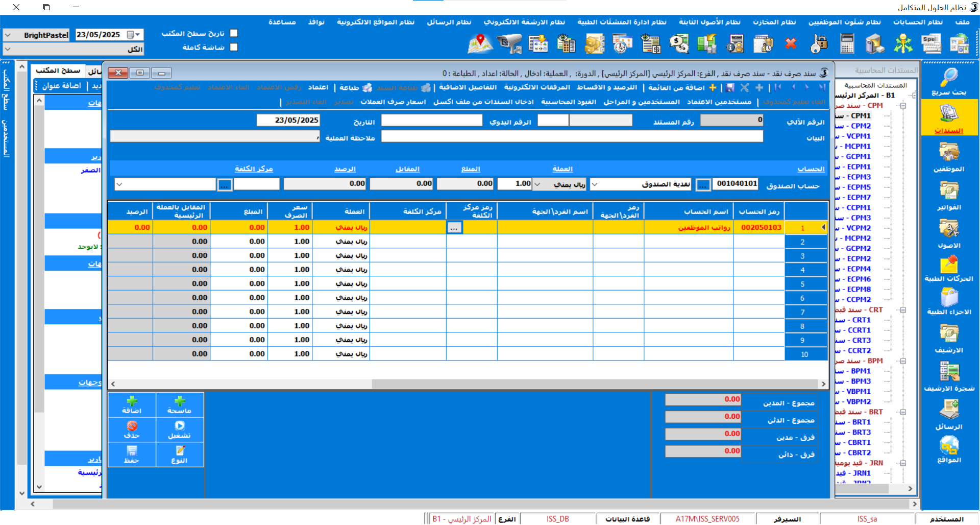The image size is (980, 525).
Task: Click the calculator icon in main toolbar
Action: coord(847,44)
